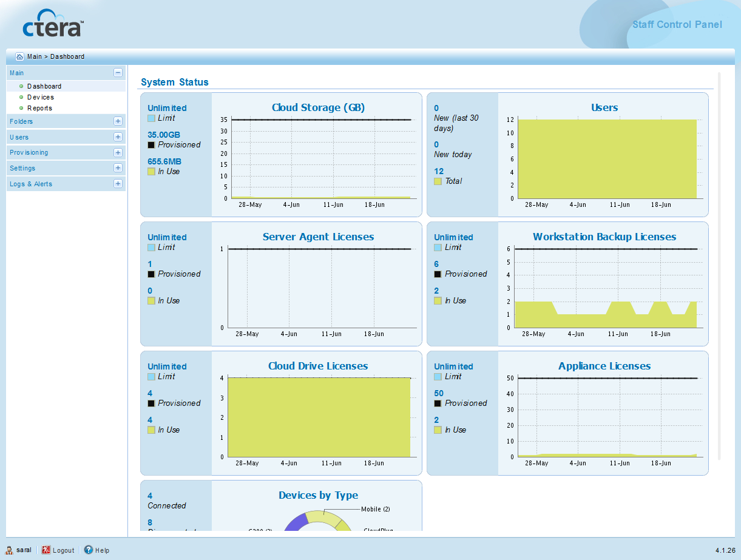Click the Connected devices label
Viewport: 741px width, 560px height.
167,506
